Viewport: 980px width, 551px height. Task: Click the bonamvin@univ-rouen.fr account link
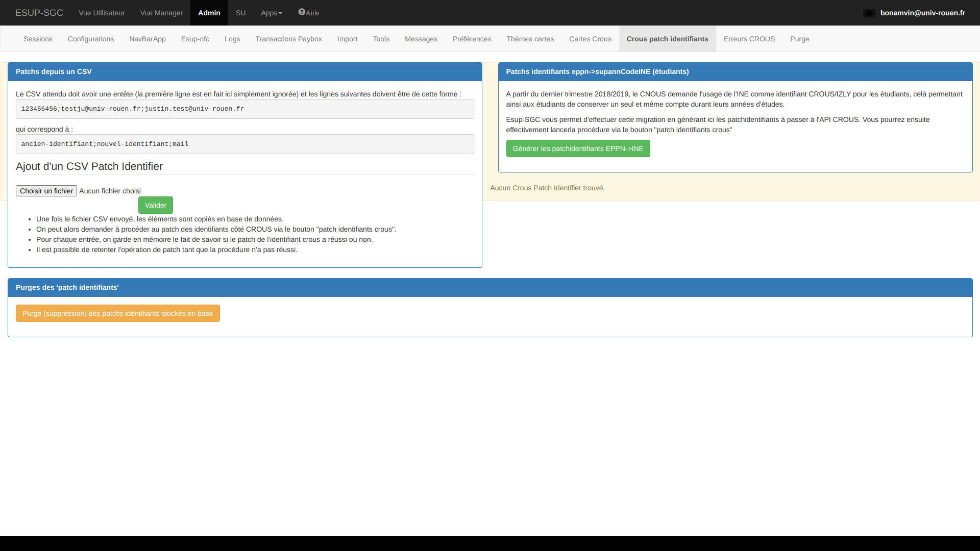pos(922,13)
